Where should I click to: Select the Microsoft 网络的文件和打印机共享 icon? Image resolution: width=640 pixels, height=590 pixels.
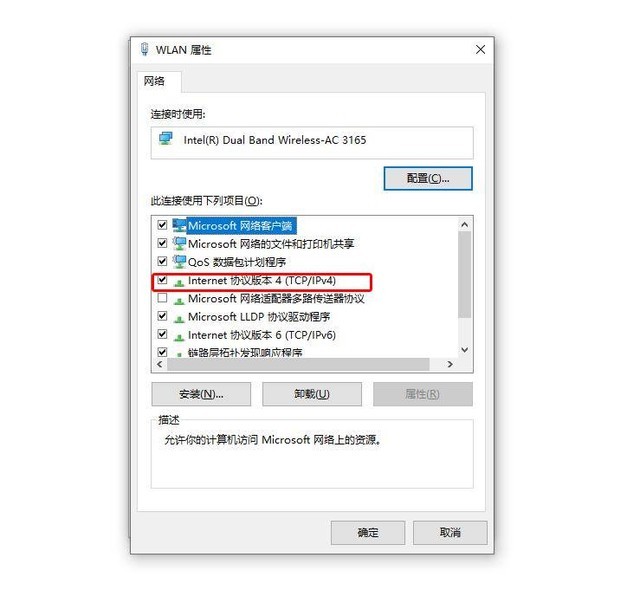point(179,244)
